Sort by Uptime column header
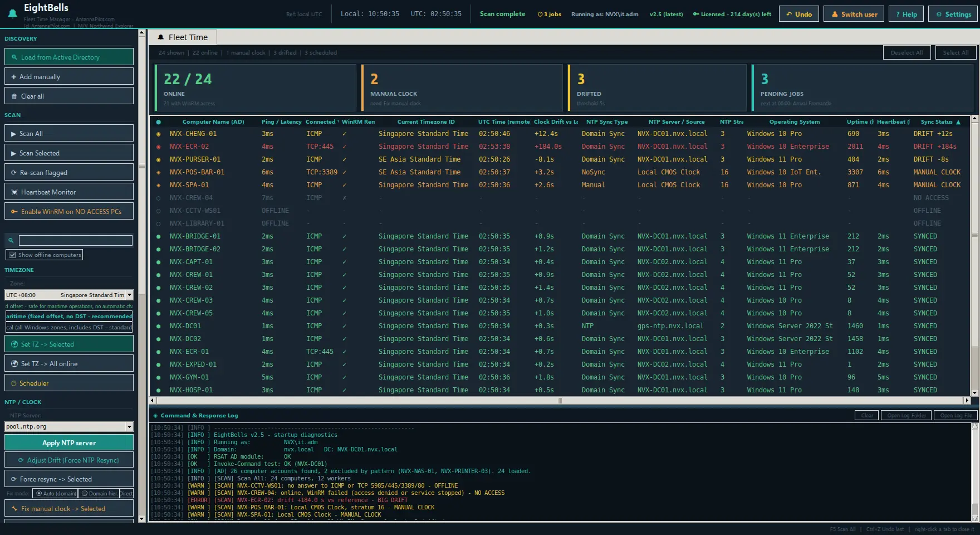The image size is (980, 535). 860,122
